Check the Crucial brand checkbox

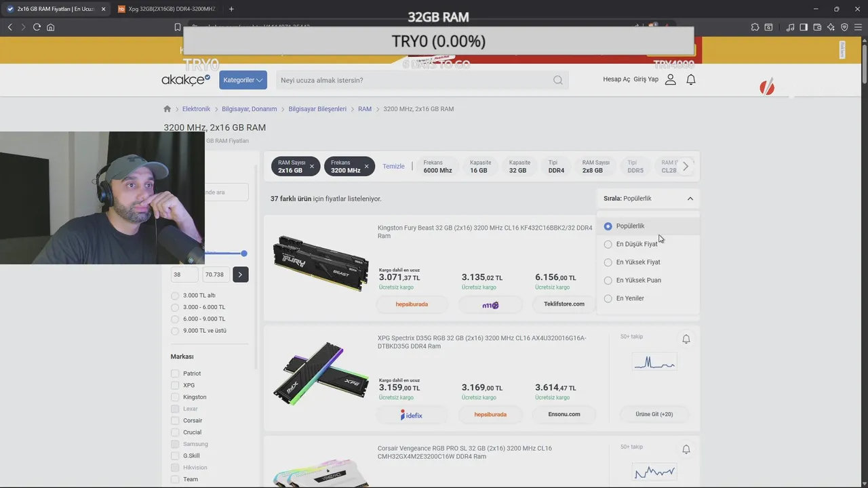(175, 432)
